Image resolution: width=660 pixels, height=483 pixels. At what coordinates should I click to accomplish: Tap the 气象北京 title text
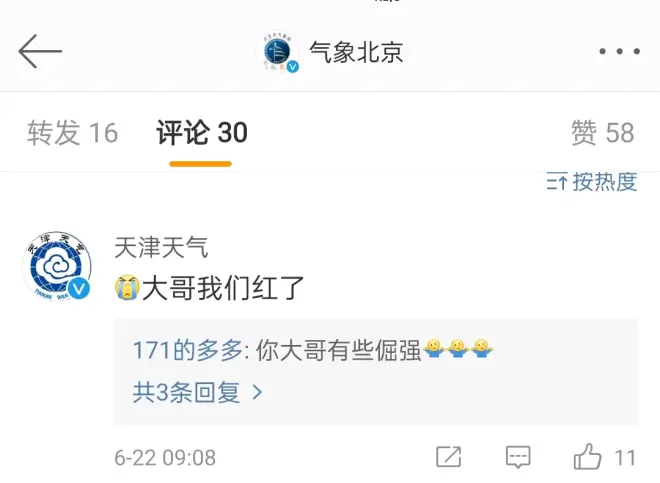click(x=356, y=52)
